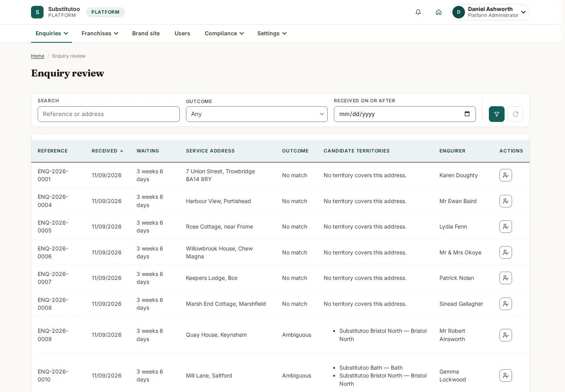Click action icon for Marsh End Cottage row
565x392 pixels.
click(x=506, y=304)
